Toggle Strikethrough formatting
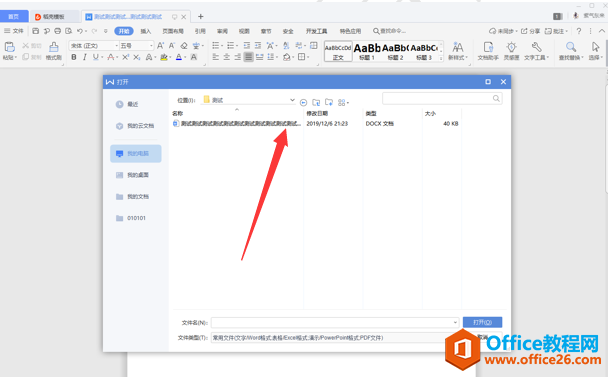The width and height of the screenshot is (608, 377). point(111,57)
